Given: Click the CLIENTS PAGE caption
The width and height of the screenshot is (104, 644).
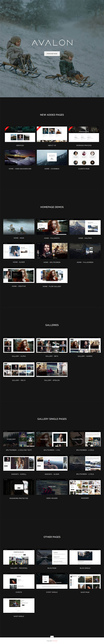Looking at the screenshot, I should [84, 169].
